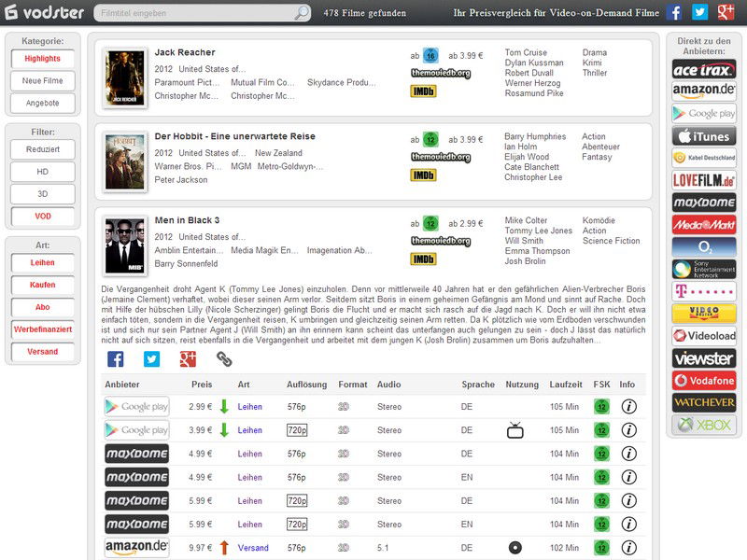Click themoviedb.org logo for Der Hobbit
Image resolution: width=747 pixels, height=560 pixels.
click(440, 158)
